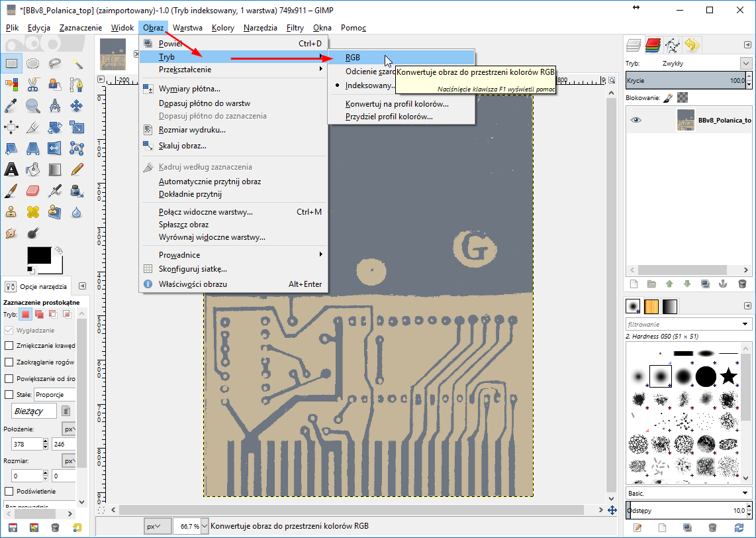Screen dimensions: 756x538
Task: Swap foreground and background colors arrow
Action: pos(59,250)
